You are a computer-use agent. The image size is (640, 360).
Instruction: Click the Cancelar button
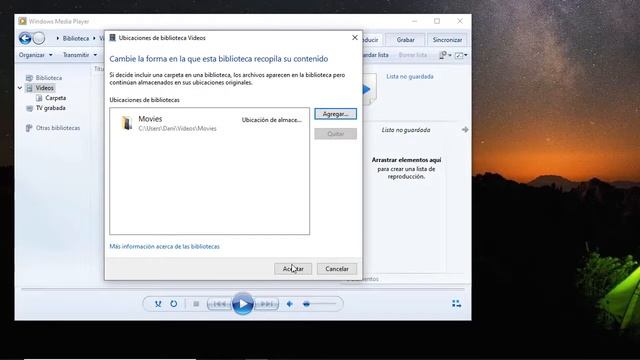click(337, 269)
